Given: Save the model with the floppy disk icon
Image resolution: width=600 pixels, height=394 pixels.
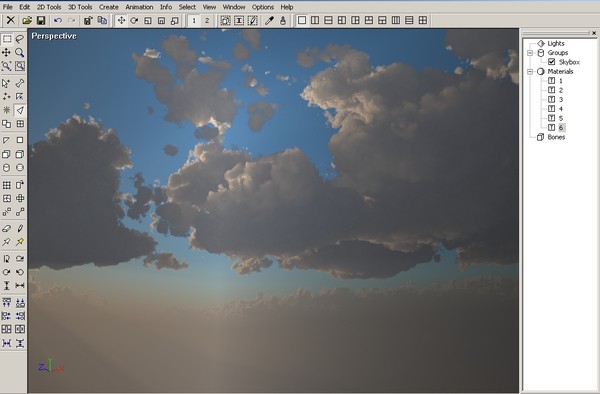Looking at the screenshot, I should coord(41,20).
